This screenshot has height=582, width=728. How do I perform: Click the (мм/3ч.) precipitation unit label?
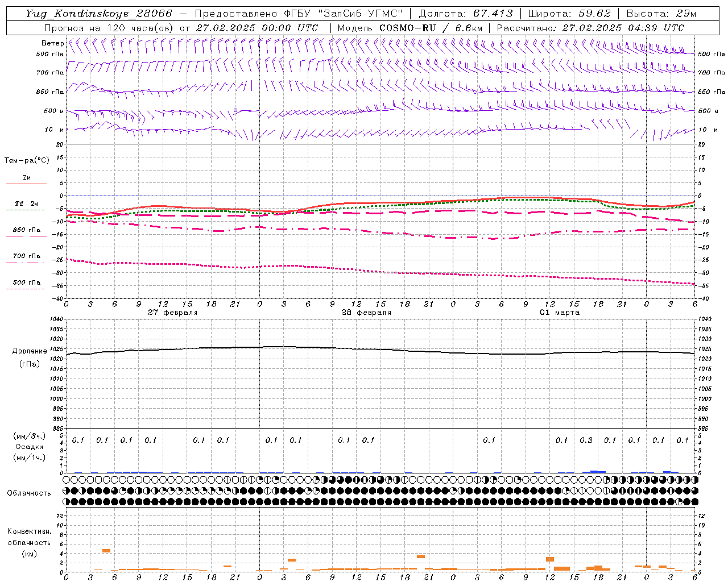pyautogui.click(x=30, y=436)
